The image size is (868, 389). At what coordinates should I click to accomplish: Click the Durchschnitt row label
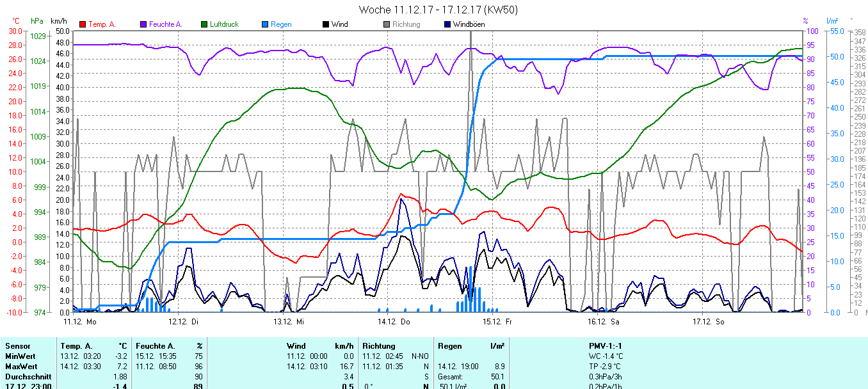28,377
